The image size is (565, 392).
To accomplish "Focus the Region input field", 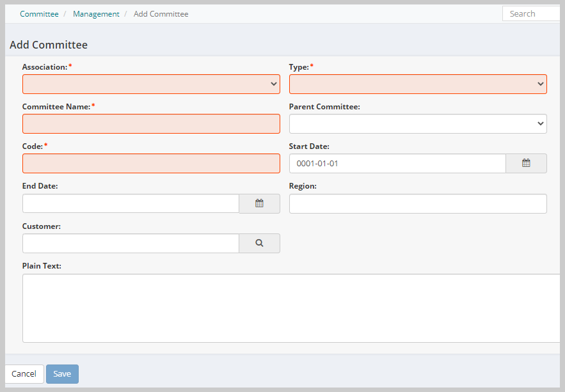I will click(x=418, y=204).
